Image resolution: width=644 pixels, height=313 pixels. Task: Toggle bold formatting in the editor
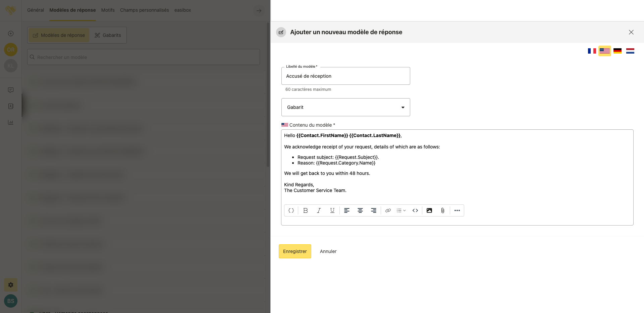coord(305,210)
